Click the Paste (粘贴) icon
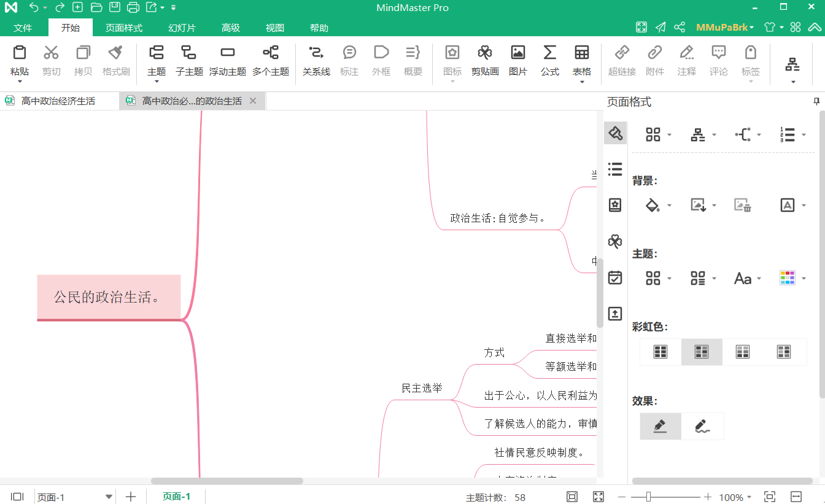 click(20, 53)
